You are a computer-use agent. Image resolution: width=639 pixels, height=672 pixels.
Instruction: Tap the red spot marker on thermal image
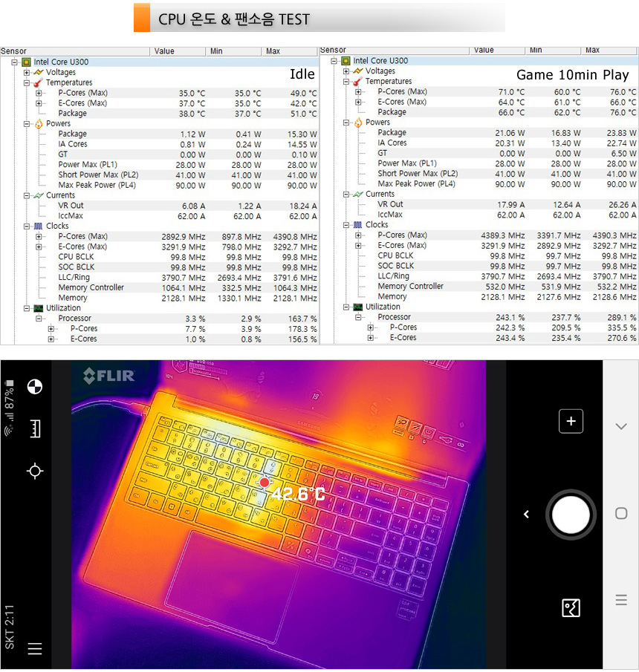coord(265,483)
